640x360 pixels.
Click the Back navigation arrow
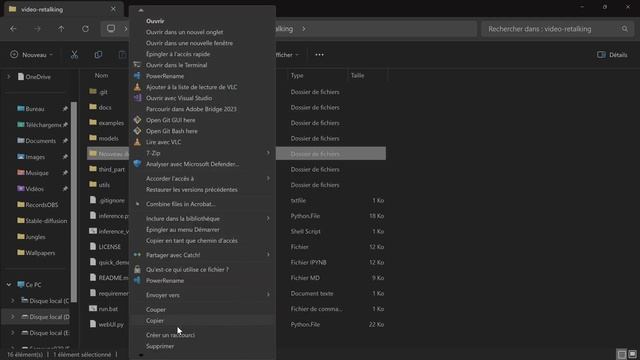13,29
